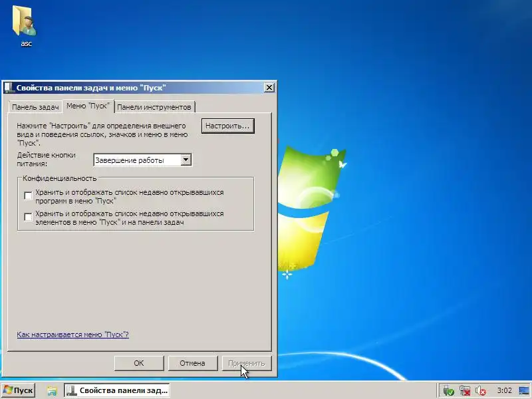
Task: Enable storing recently opened items checkbox
Action: pos(28,217)
